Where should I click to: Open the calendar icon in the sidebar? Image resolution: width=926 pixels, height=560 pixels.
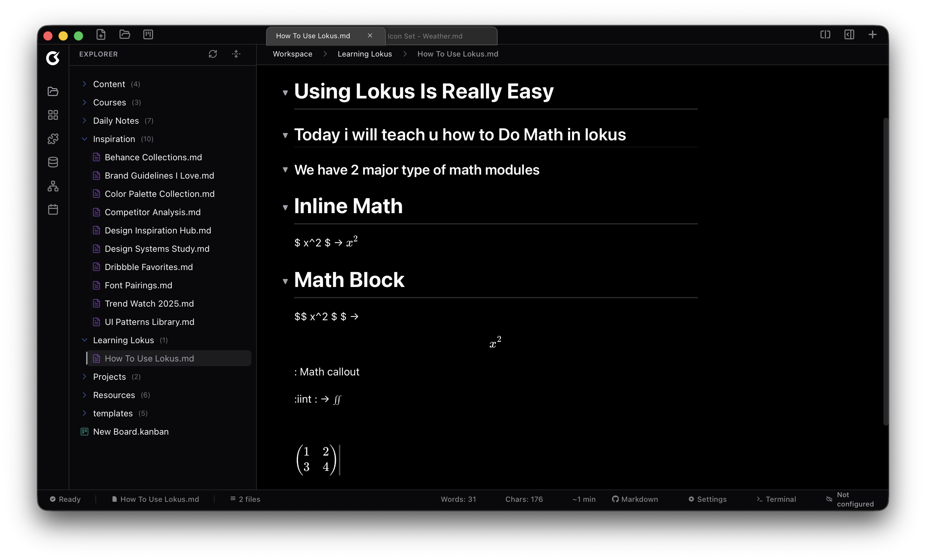(53, 210)
